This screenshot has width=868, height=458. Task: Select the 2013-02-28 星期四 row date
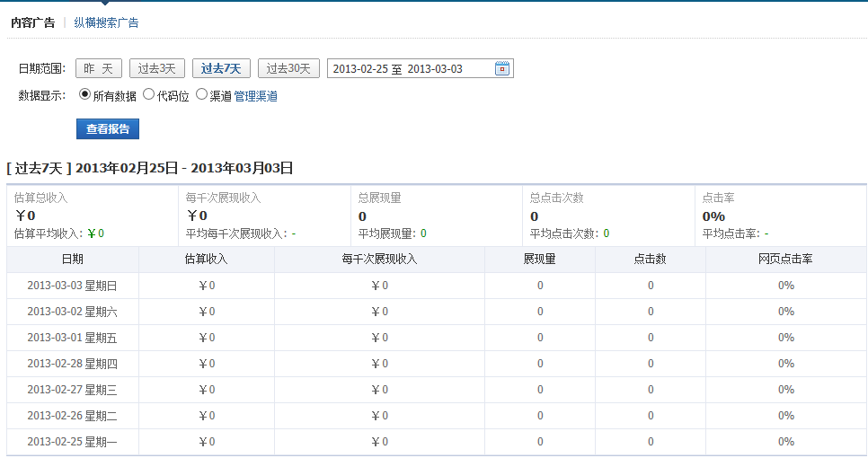[72, 364]
